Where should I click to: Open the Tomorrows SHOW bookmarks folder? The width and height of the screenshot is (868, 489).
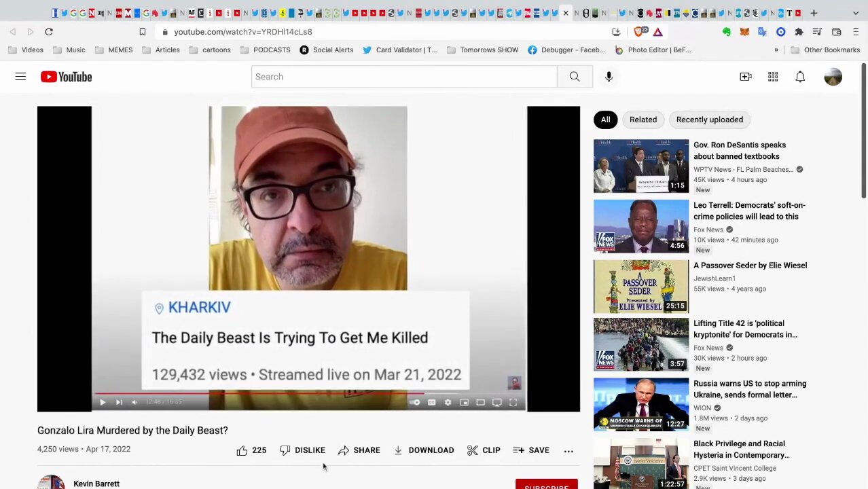click(482, 50)
